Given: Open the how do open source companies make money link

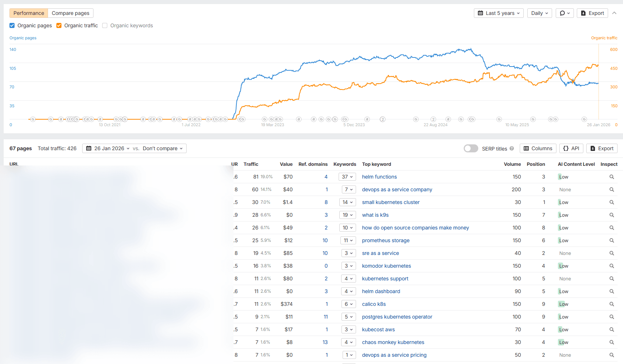Looking at the screenshot, I should (x=415, y=228).
